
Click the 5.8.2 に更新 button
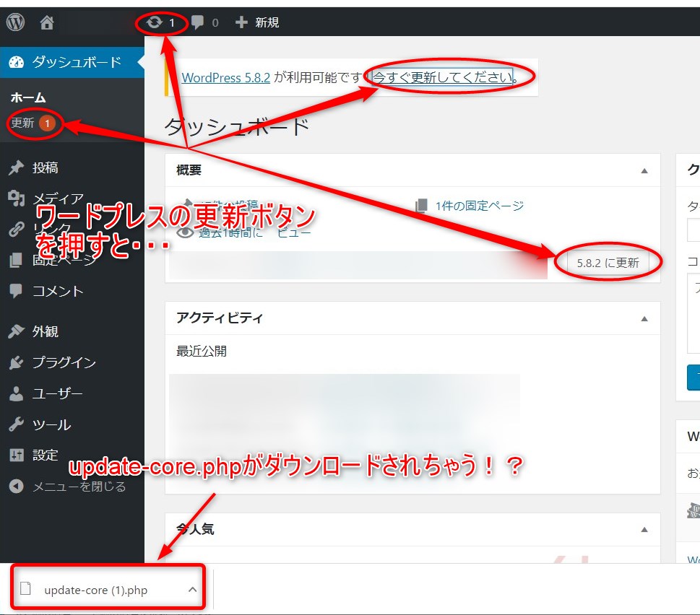tap(608, 263)
